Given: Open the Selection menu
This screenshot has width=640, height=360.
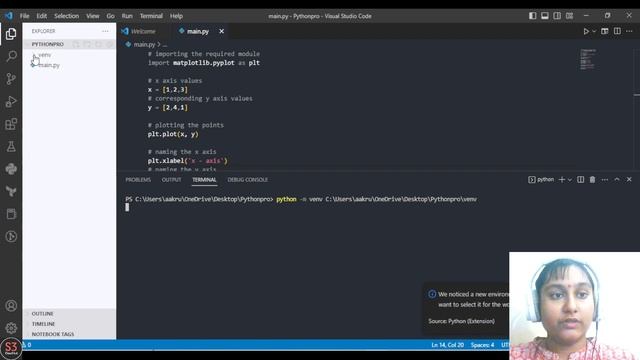Looking at the screenshot, I should (67, 16).
